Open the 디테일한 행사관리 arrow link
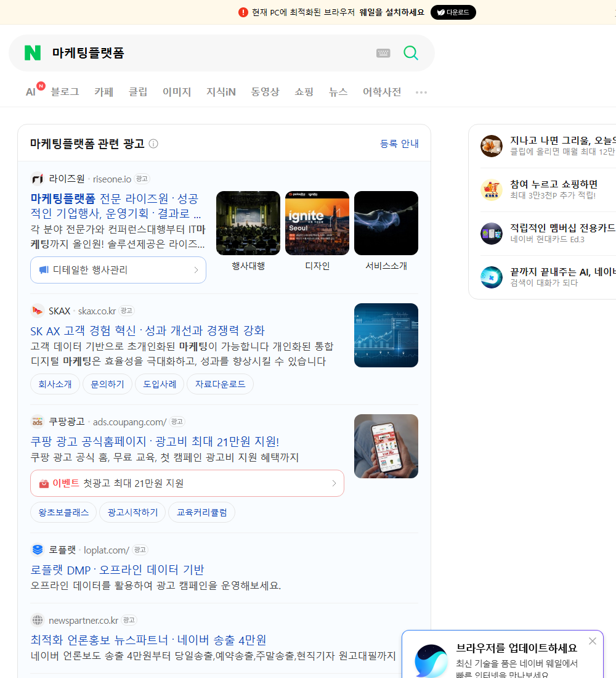 (118, 270)
